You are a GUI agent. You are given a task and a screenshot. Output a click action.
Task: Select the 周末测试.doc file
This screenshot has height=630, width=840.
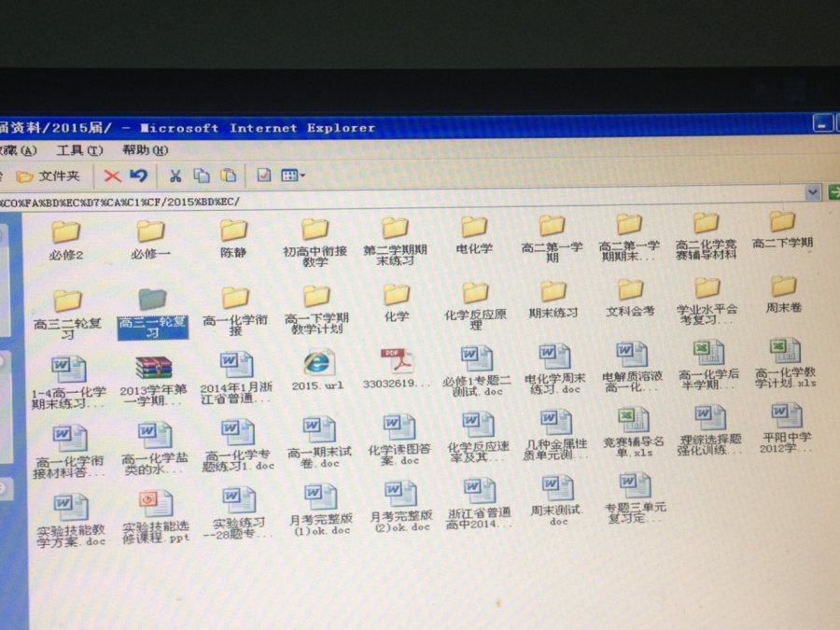coord(558,501)
